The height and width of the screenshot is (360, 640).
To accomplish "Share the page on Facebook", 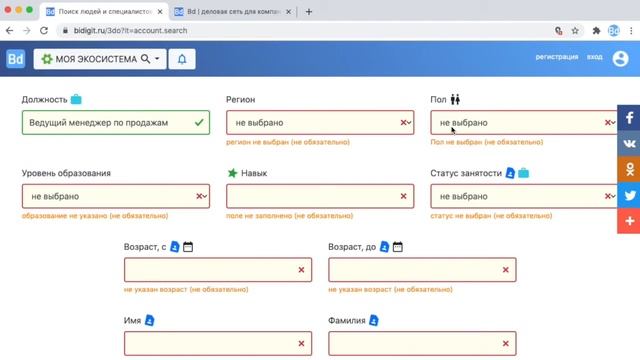I will (629, 118).
